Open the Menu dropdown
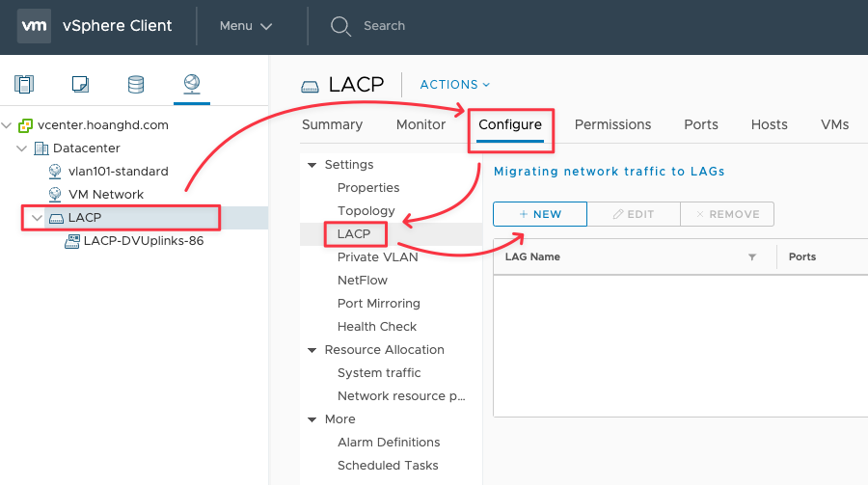 pyautogui.click(x=246, y=26)
